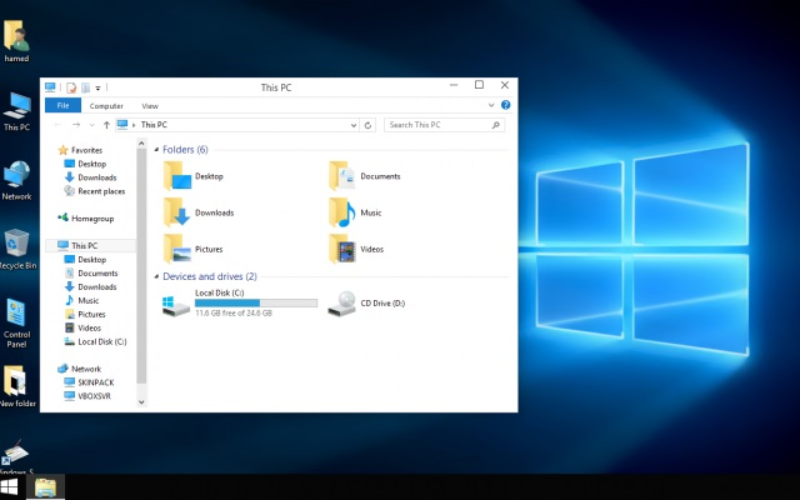Open the Computer ribbon tab

107,106
